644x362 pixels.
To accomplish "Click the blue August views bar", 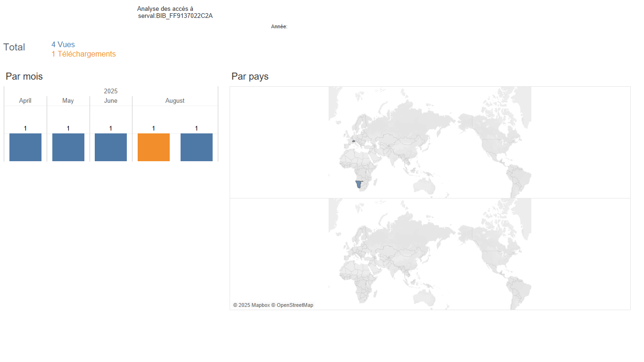I will click(197, 147).
